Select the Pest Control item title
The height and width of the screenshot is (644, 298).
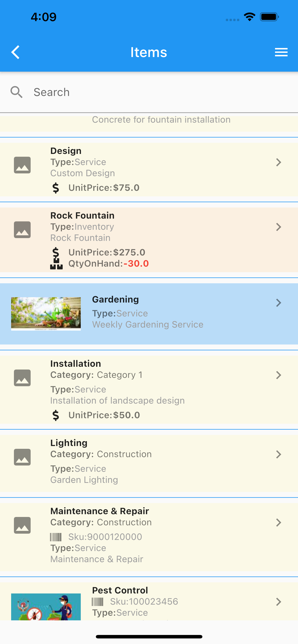[x=120, y=590]
